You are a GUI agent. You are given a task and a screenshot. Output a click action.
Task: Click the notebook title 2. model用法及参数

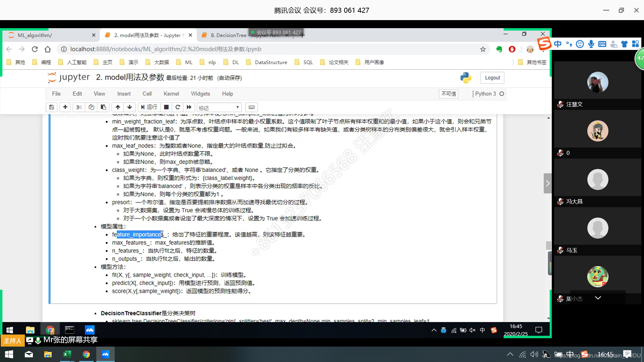(130, 77)
